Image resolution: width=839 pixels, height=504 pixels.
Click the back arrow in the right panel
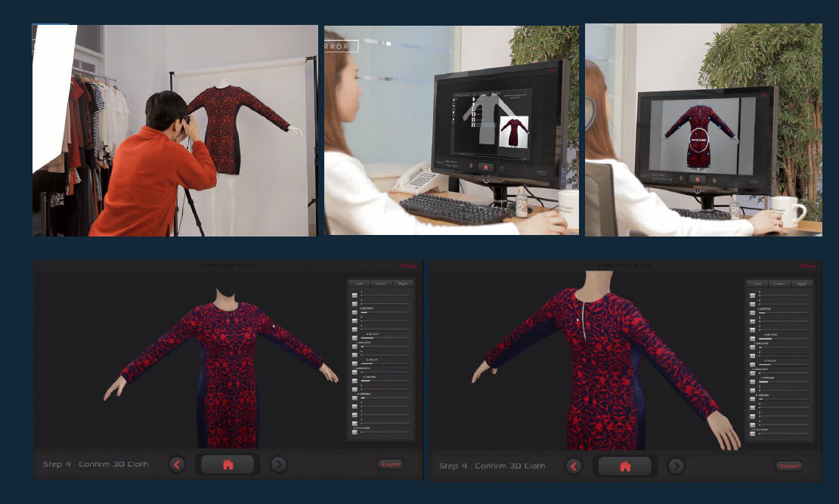[x=574, y=465]
